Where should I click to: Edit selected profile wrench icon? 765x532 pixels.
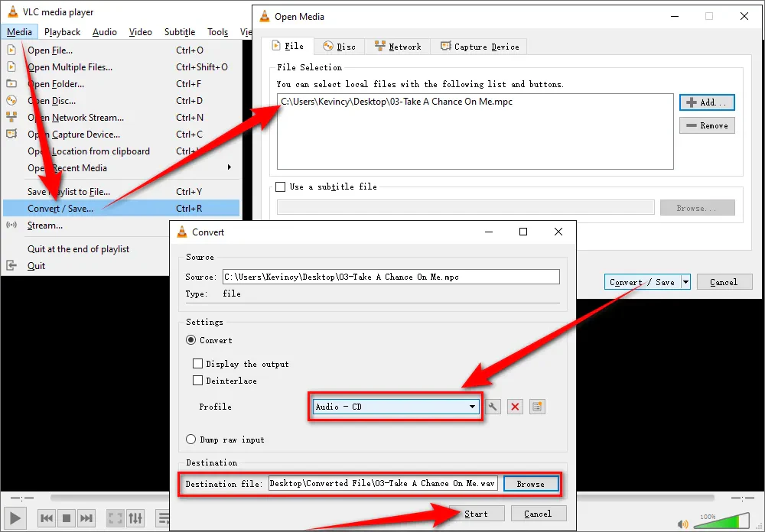click(x=493, y=407)
